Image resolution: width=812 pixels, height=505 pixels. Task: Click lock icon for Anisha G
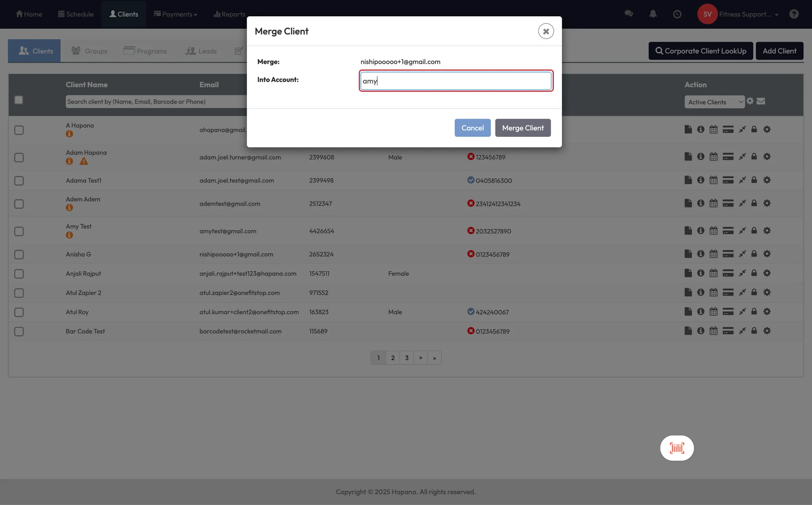coord(754,253)
